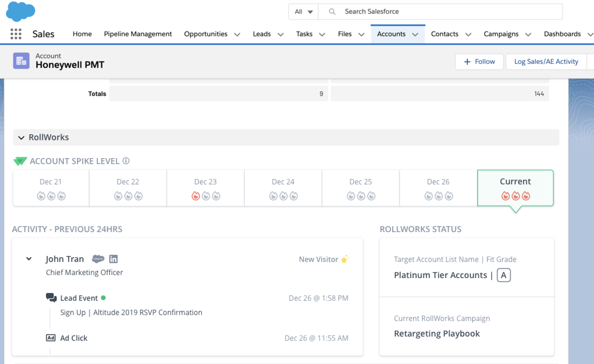This screenshot has height=364, width=594.
Task: Click the Ad Click ad icon
Action: [x=51, y=338]
